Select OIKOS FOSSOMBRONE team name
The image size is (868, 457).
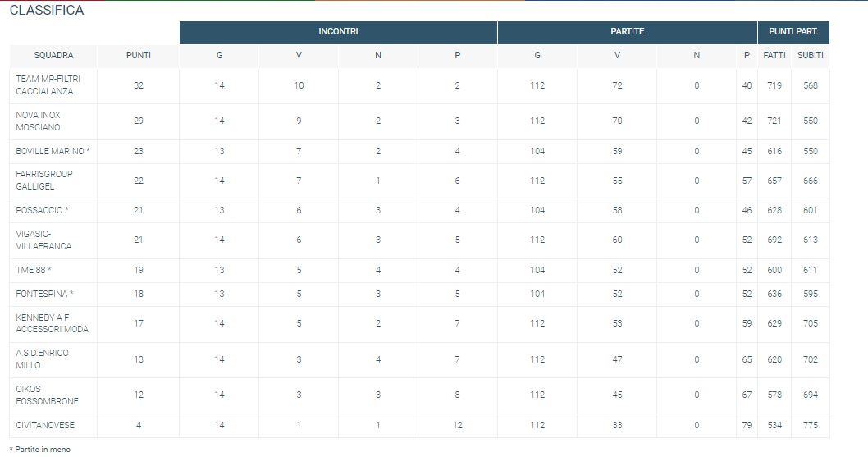[47, 395]
